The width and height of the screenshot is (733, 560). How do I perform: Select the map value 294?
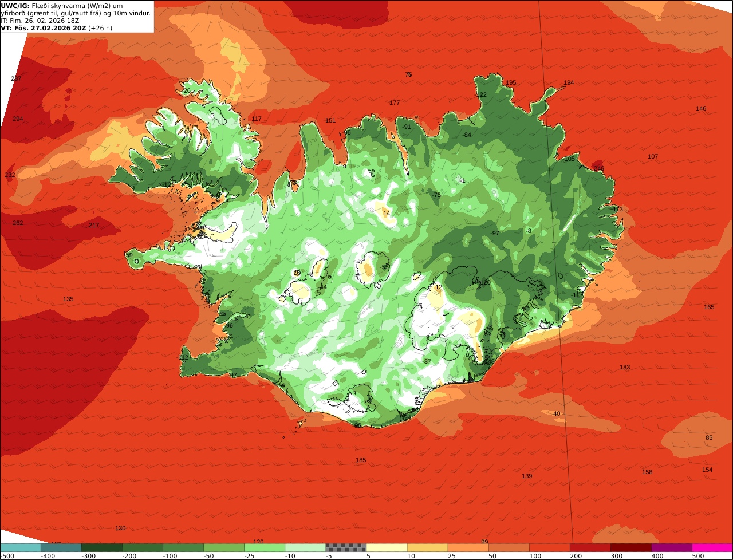[18, 119]
